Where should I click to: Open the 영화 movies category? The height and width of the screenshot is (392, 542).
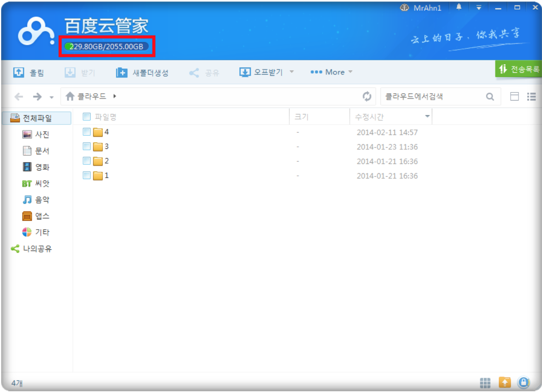tap(36, 167)
